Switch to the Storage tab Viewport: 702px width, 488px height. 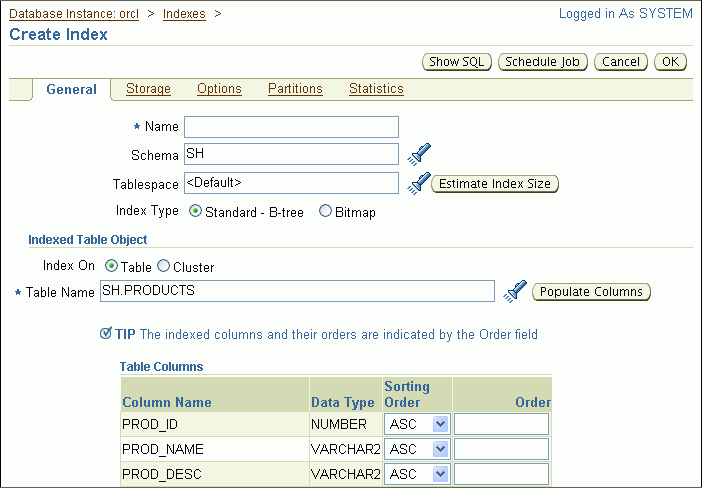(x=148, y=89)
